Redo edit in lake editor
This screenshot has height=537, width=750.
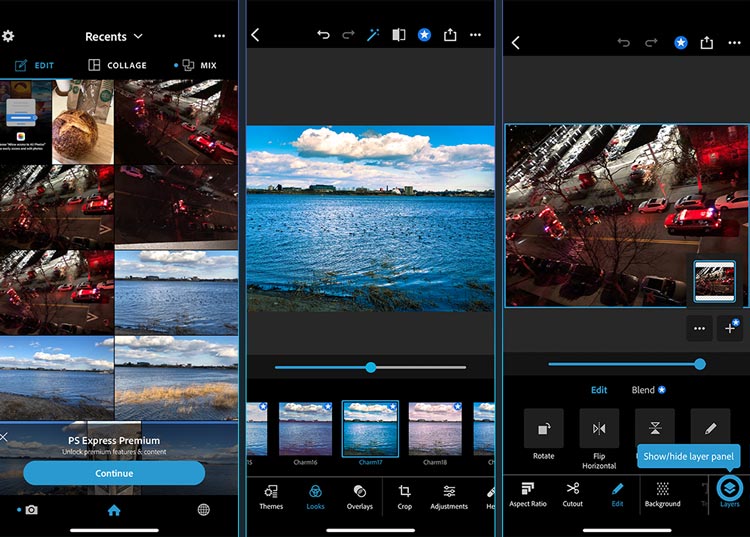pyautogui.click(x=348, y=34)
